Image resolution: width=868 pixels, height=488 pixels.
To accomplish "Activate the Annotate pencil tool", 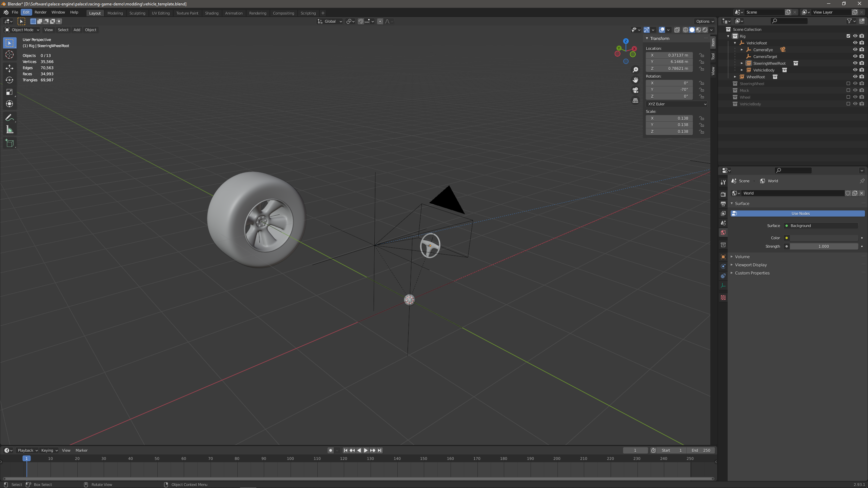I will tap(9, 118).
